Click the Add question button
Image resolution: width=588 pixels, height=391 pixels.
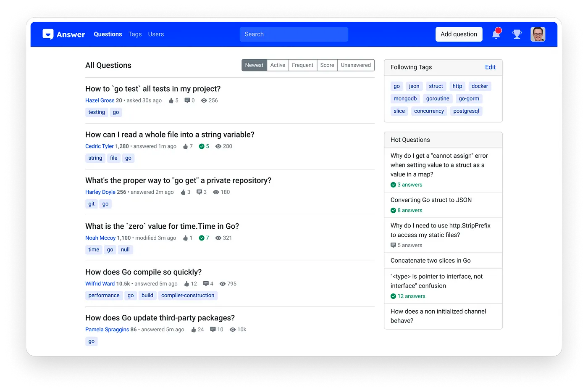tap(459, 34)
